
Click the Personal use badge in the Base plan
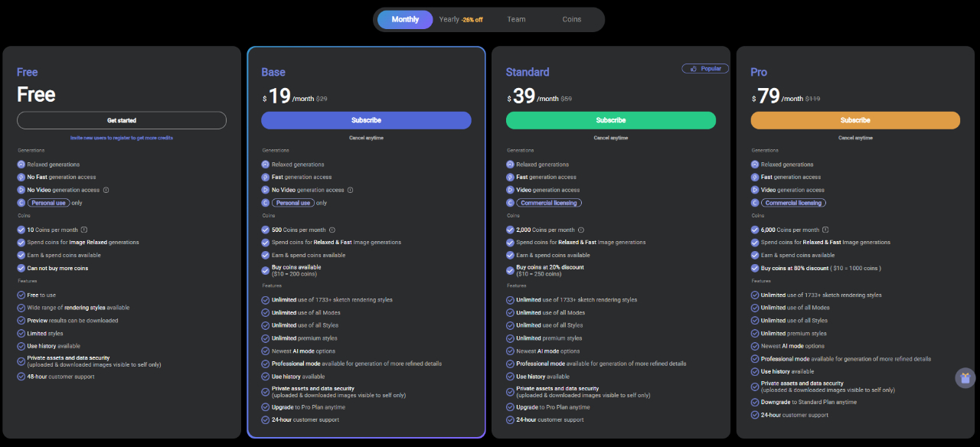[293, 203]
